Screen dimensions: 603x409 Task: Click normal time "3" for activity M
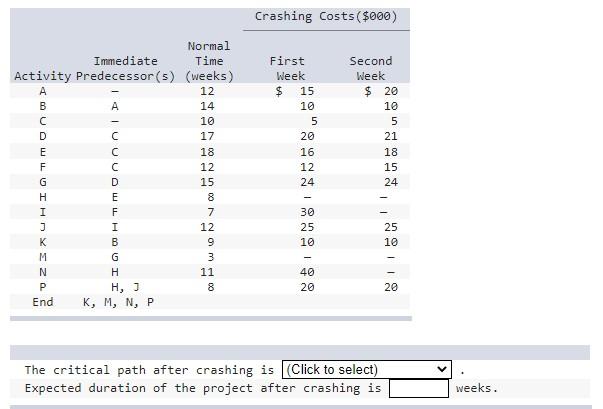click(x=210, y=257)
